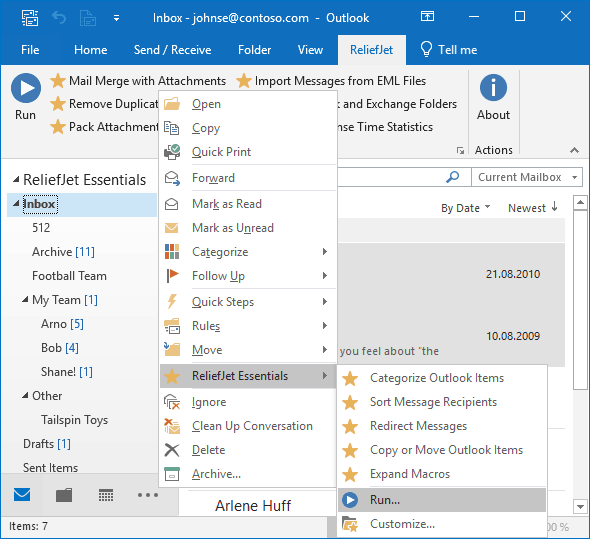This screenshot has width=590, height=539.
Task: Switch to the Send / Receive tab
Action: [x=172, y=50]
